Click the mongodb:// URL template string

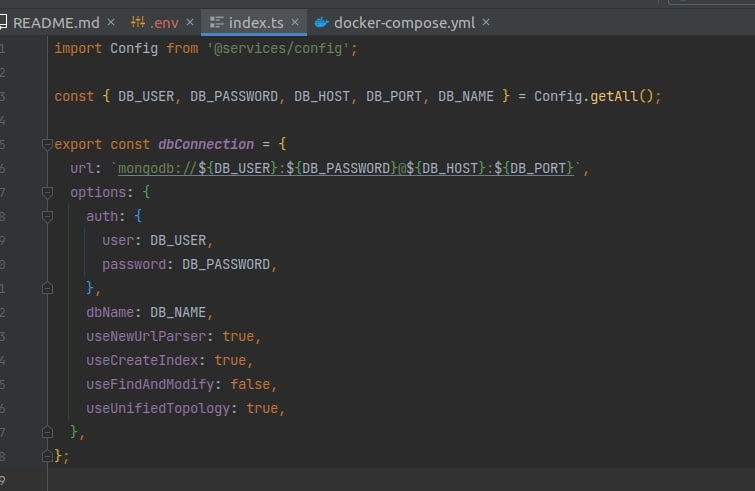click(346, 168)
